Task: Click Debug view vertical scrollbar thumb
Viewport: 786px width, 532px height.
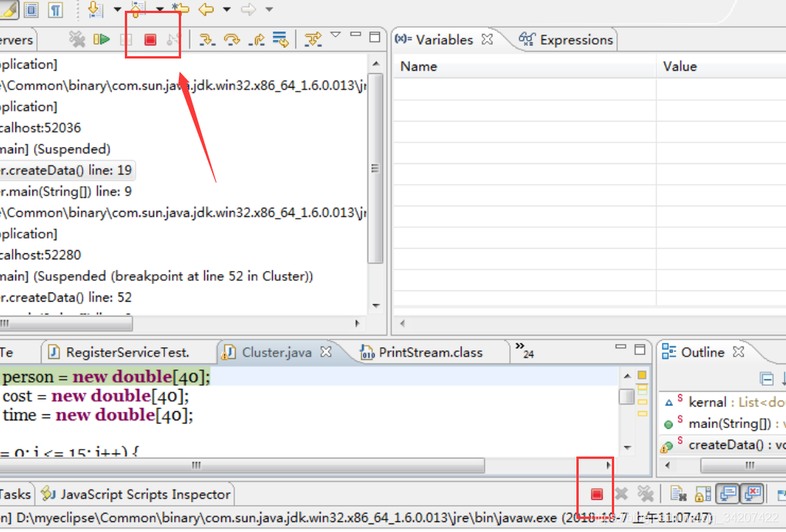Action: [x=375, y=168]
